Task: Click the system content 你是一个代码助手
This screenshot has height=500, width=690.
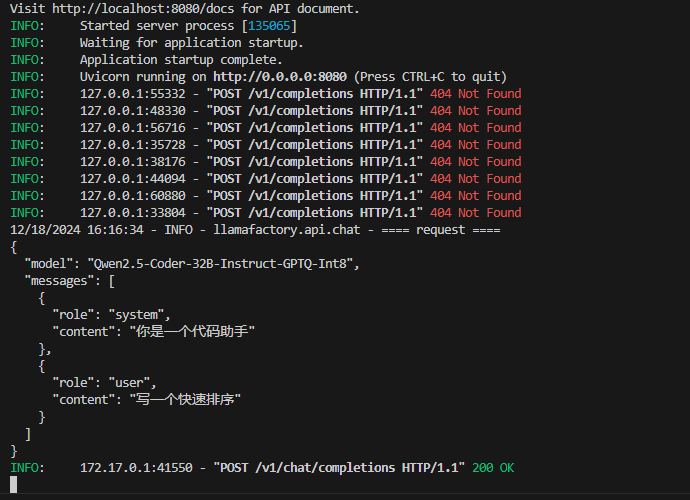Action: [192, 331]
